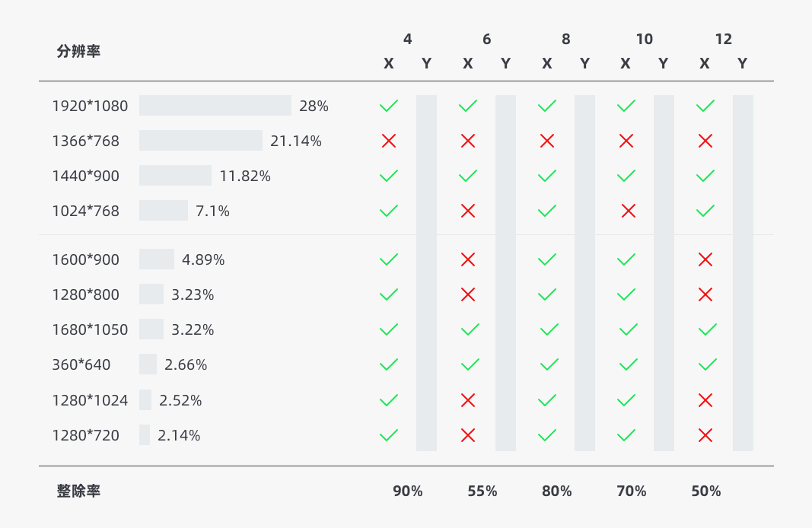Viewport: 812px width, 528px height.
Task: Click the green check for 1280*800 under 4
Action: pos(389,294)
